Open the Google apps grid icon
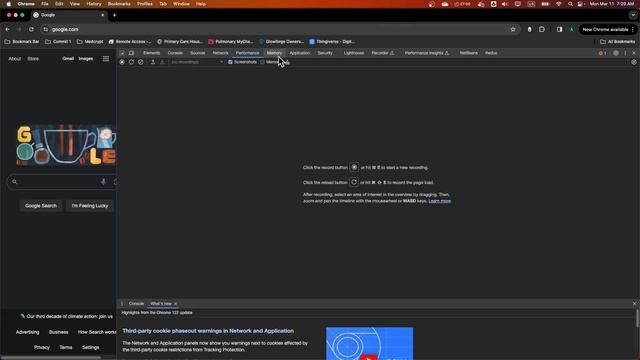 106,59
